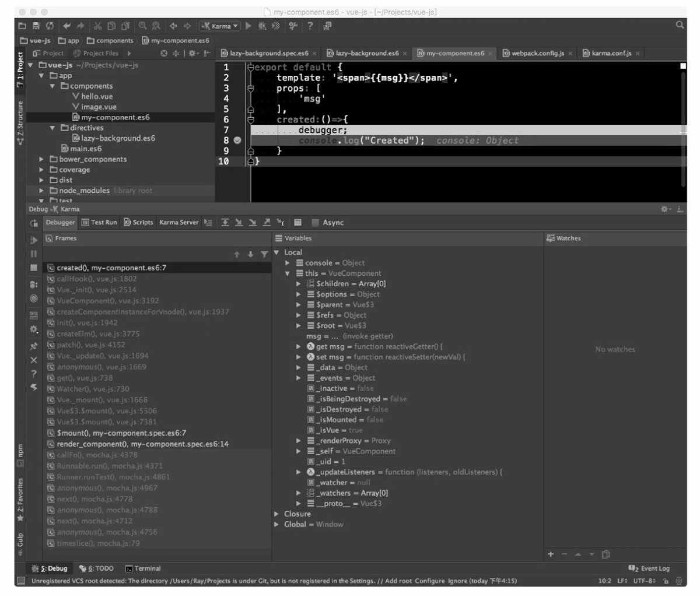Click the Help question mark in toolbar

pos(310,26)
